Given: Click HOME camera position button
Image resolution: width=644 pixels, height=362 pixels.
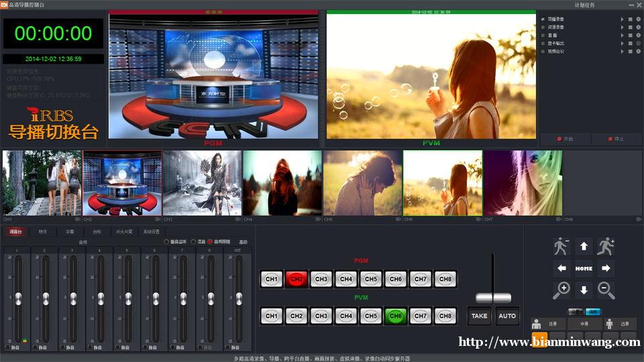Looking at the screenshot, I should coord(584,268).
